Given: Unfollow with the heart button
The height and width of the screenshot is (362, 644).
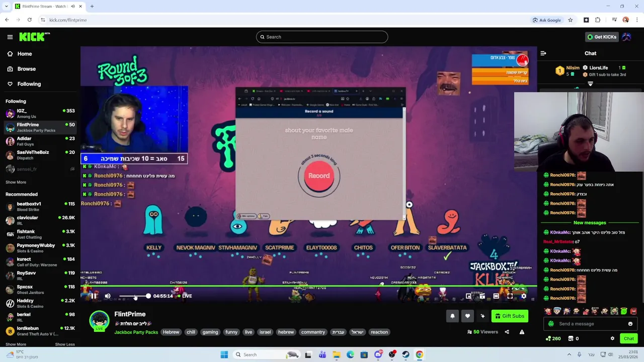Looking at the screenshot, I should (x=467, y=316).
